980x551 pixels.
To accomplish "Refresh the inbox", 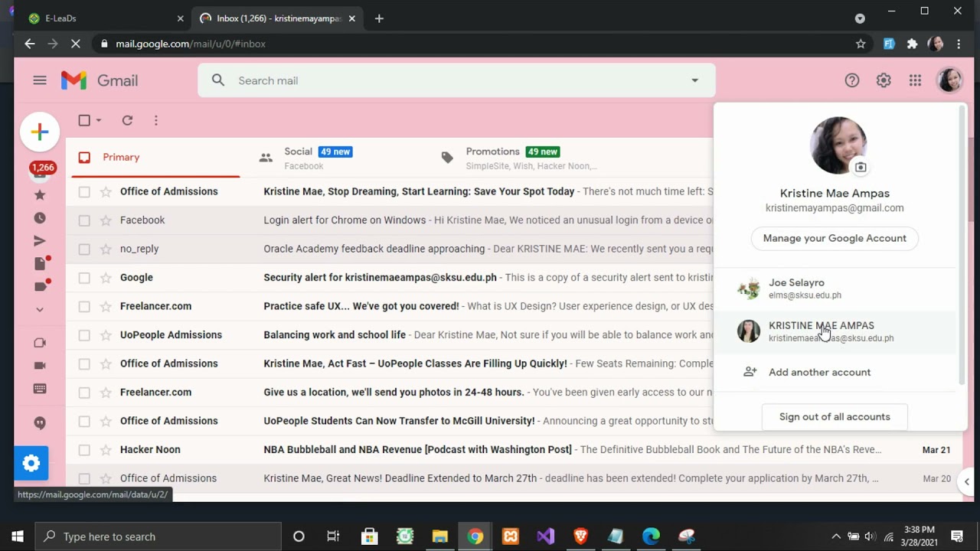I will (x=127, y=120).
